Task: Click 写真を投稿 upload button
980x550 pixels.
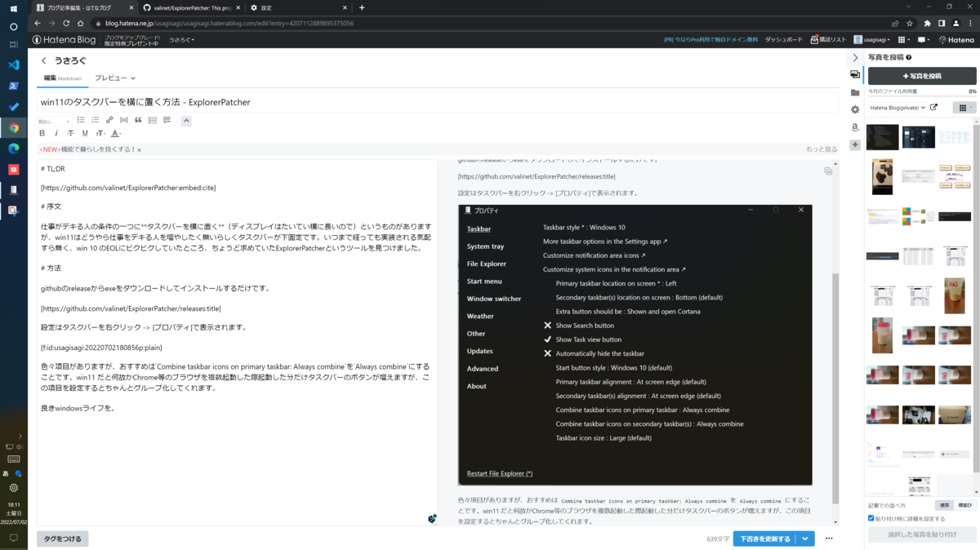Action: [x=921, y=76]
